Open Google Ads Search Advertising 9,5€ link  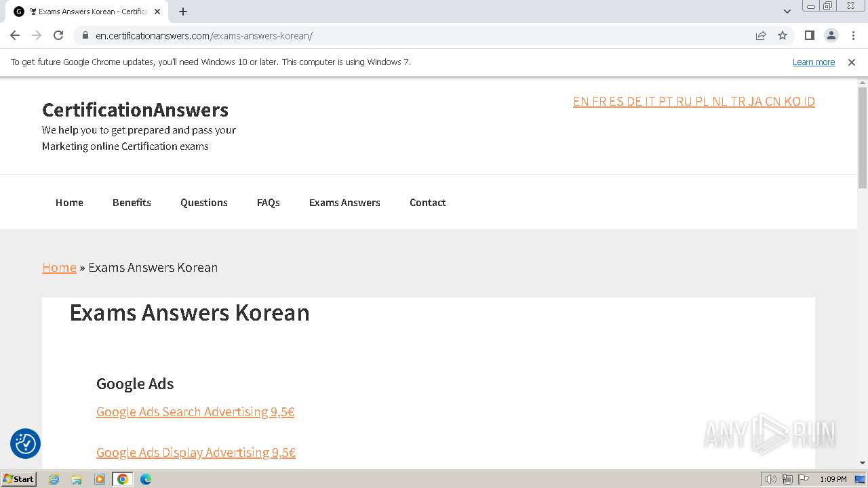[x=195, y=412]
